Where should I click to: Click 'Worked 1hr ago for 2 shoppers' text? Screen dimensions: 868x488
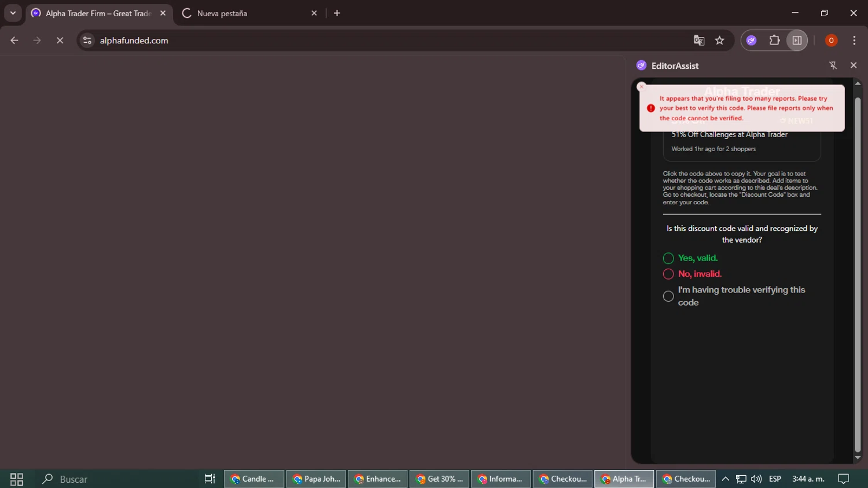[713, 149]
